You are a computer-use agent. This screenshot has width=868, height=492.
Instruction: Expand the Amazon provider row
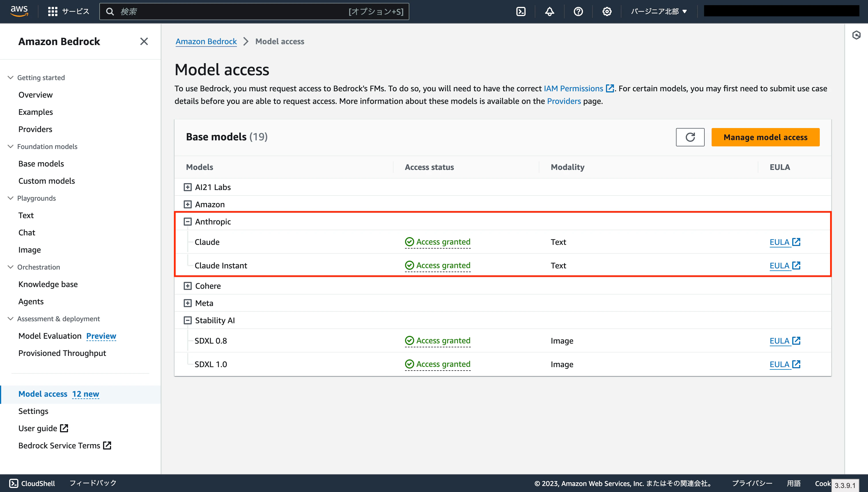pyautogui.click(x=187, y=204)
